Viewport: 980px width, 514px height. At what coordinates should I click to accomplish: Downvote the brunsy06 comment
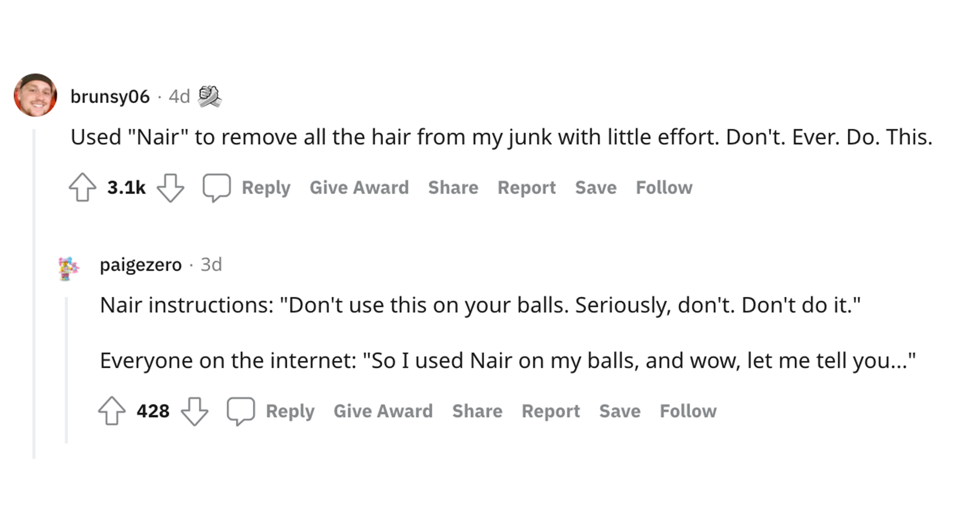click(x=170, y=188)
